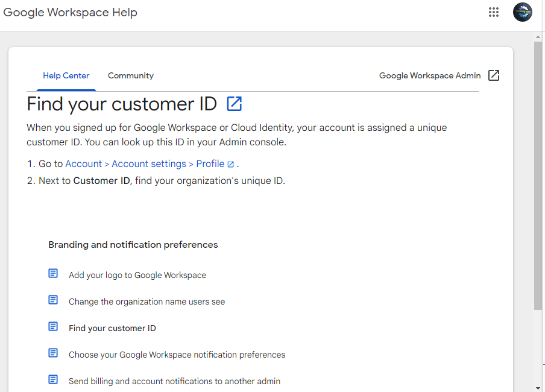
Task: Click the Google Workspace Help header title
Action: pyautogui.click(x=70, y=13)
